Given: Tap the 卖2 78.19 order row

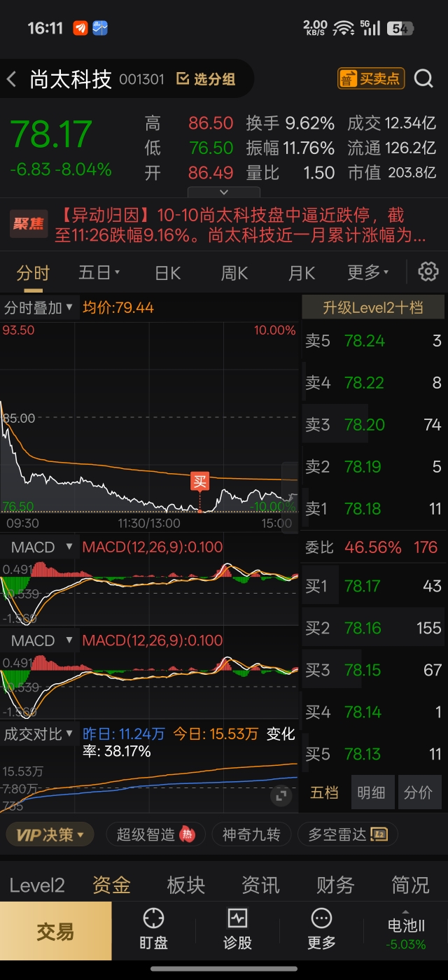Looking at the screenshot, I should (x=373, y=467).
